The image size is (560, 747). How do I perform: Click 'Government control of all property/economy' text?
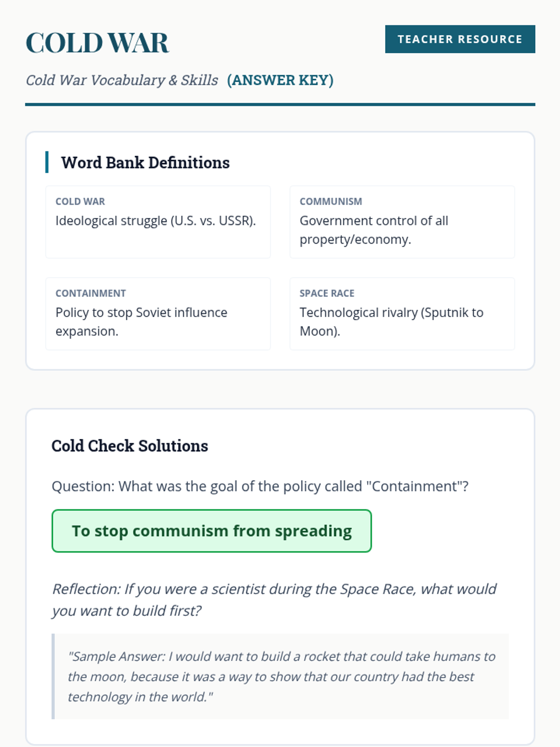374,230
